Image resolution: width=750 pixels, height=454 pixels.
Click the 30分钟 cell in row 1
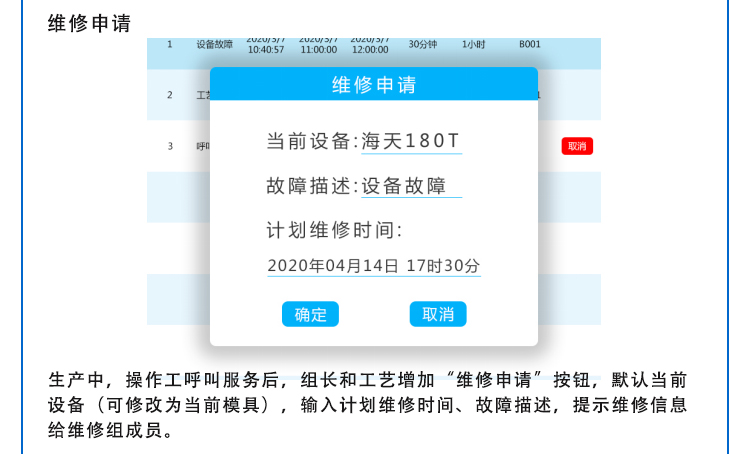(x=423, y=45)
